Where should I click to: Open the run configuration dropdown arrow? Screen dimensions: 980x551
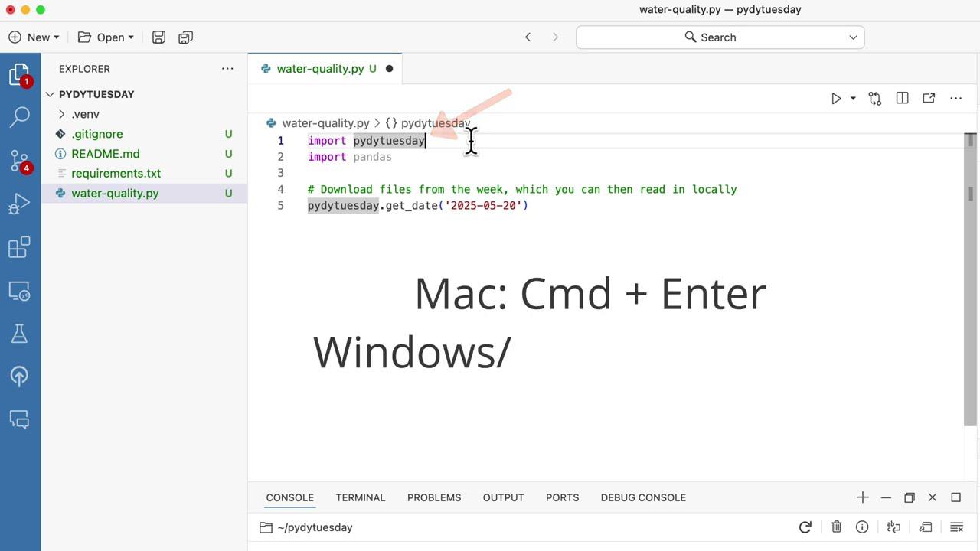(x=852, y=98)
